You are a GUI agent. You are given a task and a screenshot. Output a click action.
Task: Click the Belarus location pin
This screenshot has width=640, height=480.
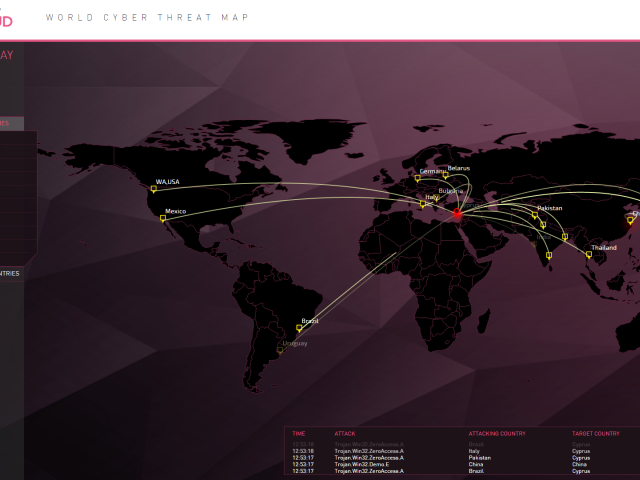[x=446, y=175]
